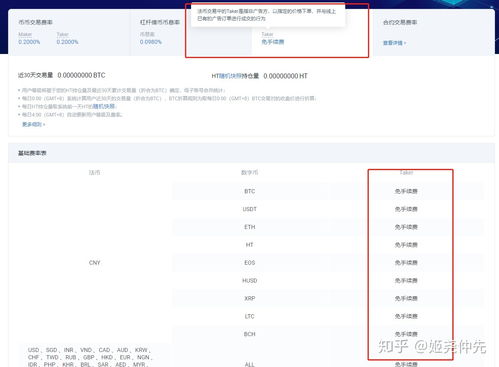Switch to the 杠杆借币币息率 tab
This screenshot has height=367, width=499.
pos(160,22)
